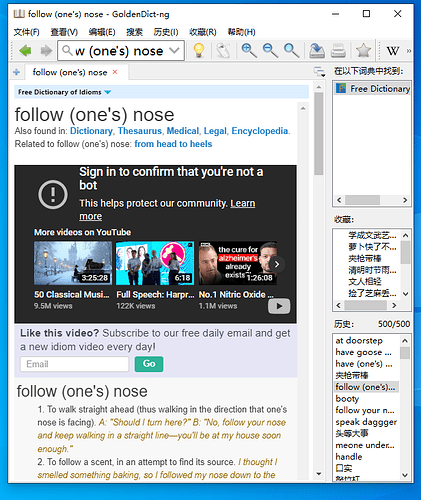This screenshot has height=500, width=421.
Task: Close the follow (one's) nose tab
Action: (x=115, y=72)
